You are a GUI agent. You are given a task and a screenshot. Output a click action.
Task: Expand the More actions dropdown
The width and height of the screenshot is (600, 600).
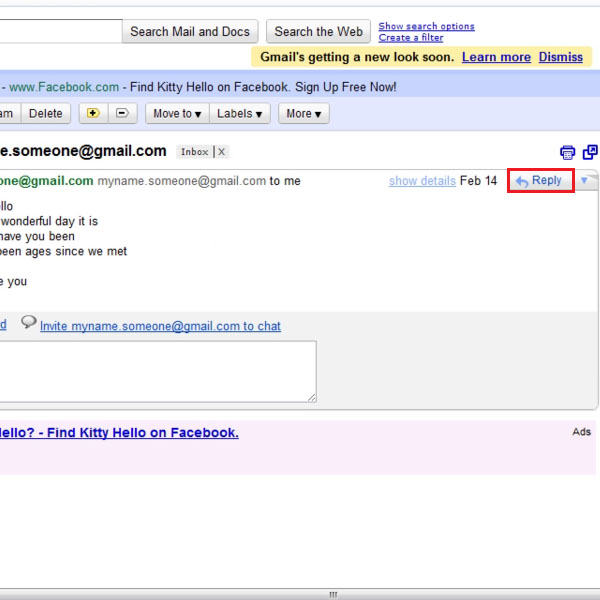click(x=303, y=113)
